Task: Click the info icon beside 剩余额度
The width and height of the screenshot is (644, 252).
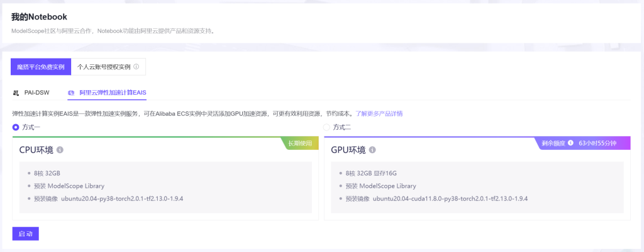Action: coord(570,143)
